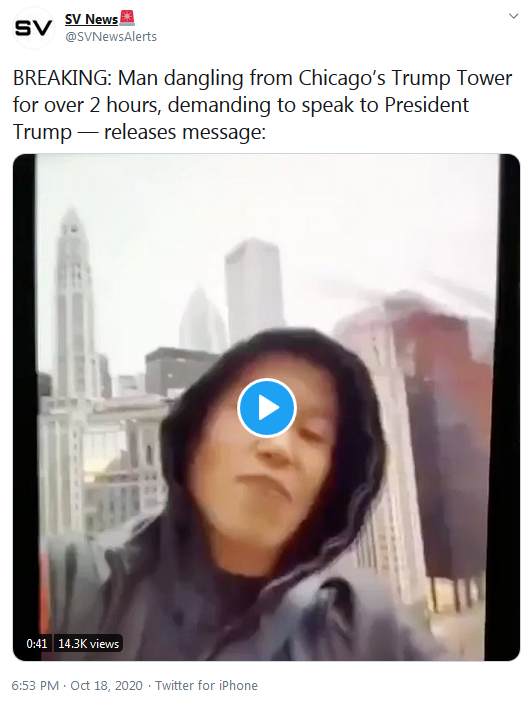Viewport: 529px width, 703px height.
Task: Click the gray skyscraper in video center
Action: (254, 291)
